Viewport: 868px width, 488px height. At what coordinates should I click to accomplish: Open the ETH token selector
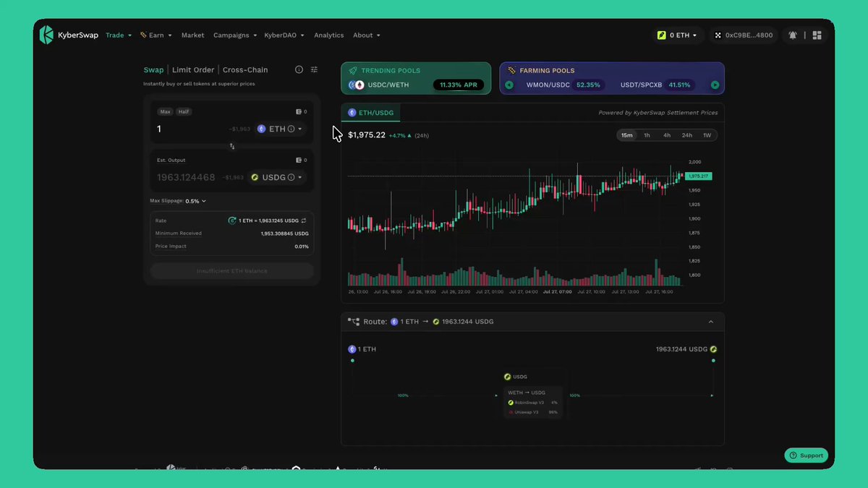[281, 129]
